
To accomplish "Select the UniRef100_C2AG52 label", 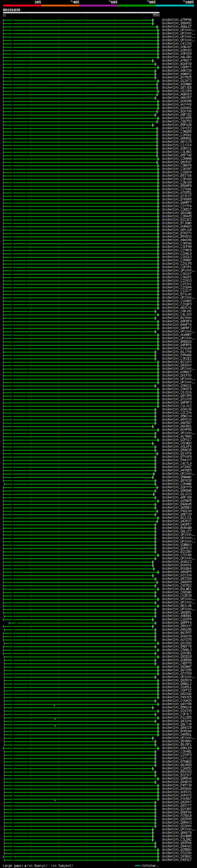I will pyautogui.click(x=176, y=768).
